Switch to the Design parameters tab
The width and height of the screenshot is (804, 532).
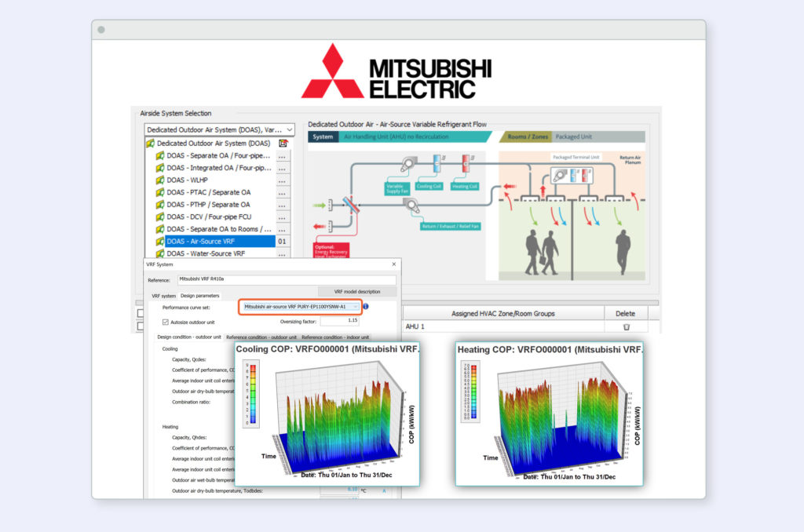(200, 296)
